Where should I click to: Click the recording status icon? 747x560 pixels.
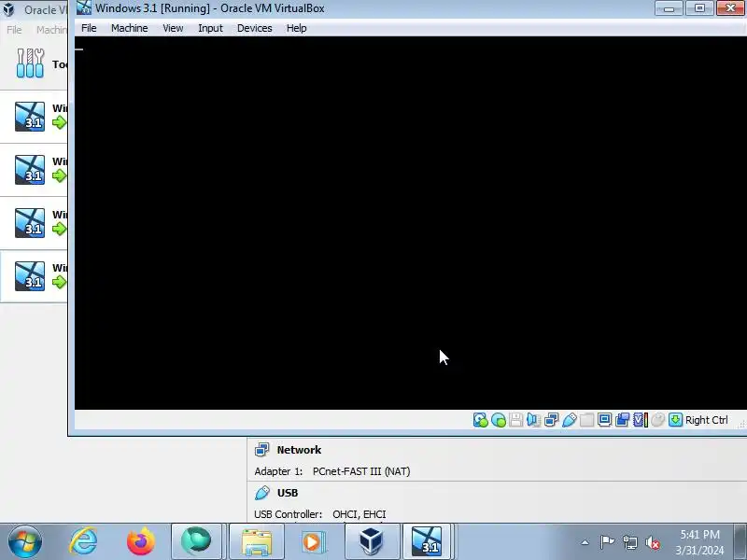(622, 420)
